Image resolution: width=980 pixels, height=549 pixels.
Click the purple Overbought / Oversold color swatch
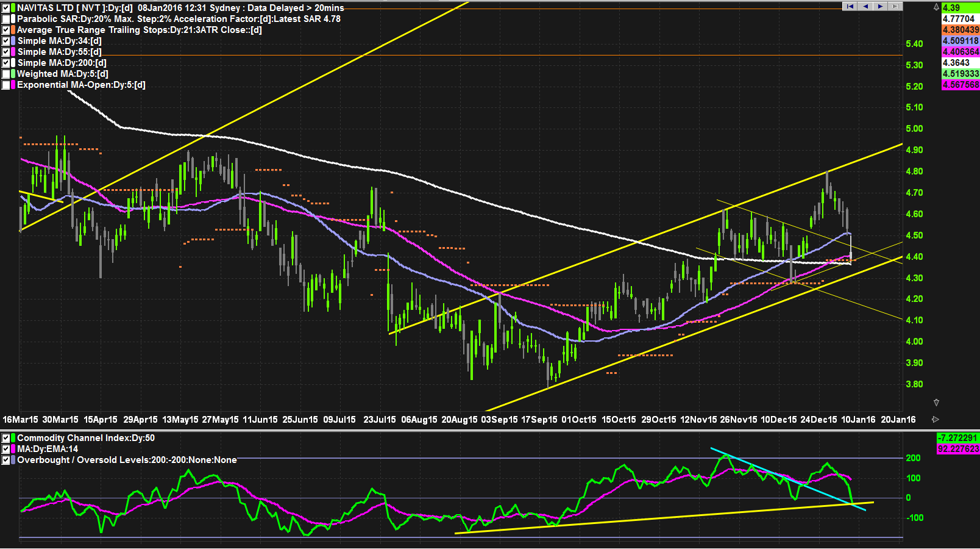tap(13, 460)
